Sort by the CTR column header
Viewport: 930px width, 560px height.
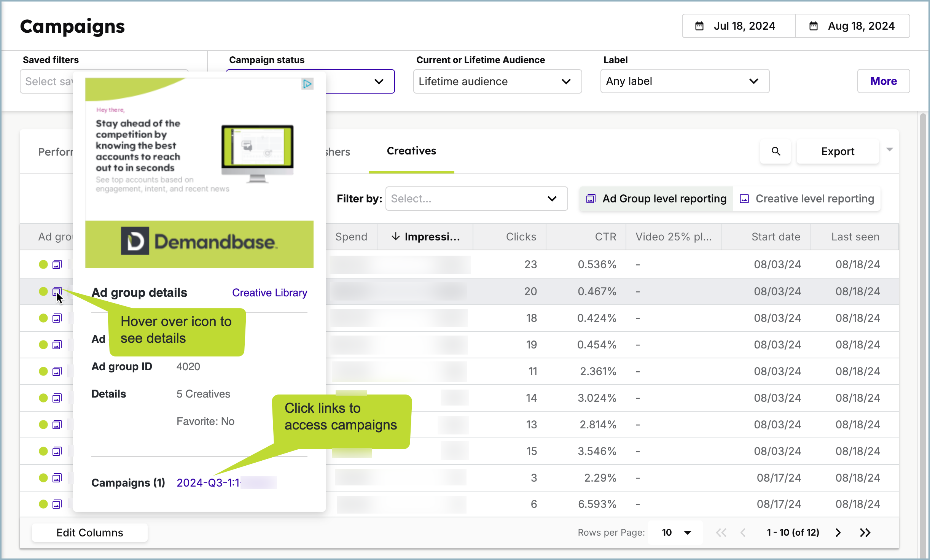586,237
